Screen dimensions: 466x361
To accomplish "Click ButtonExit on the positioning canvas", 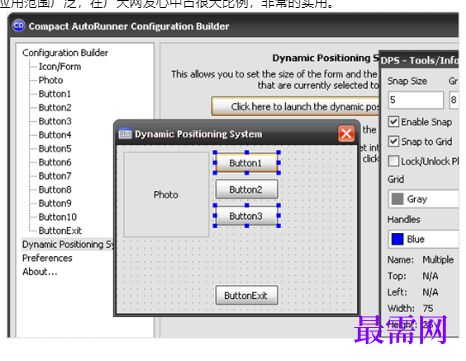I will [246, 295].
